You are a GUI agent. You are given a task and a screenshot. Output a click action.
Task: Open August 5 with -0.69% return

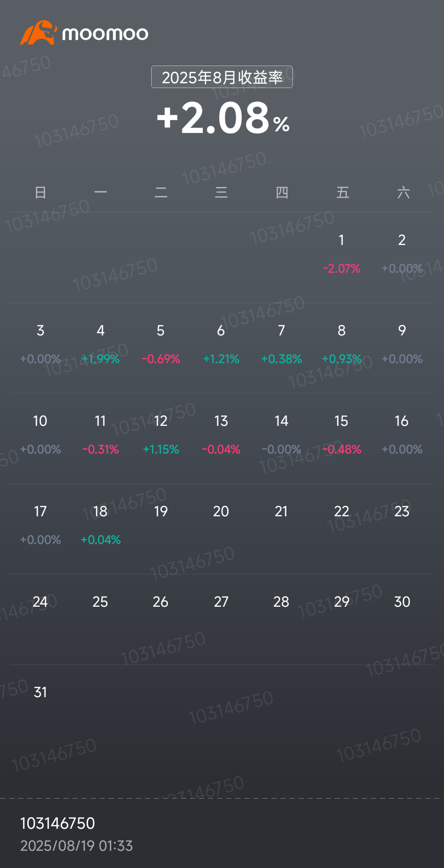pyautogui.click(x=161, y=344)
